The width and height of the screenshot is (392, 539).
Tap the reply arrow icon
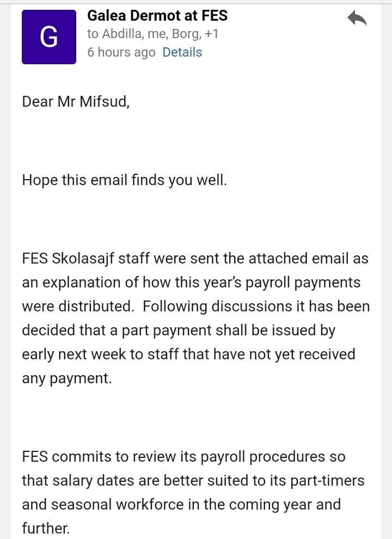pos(357,18)
